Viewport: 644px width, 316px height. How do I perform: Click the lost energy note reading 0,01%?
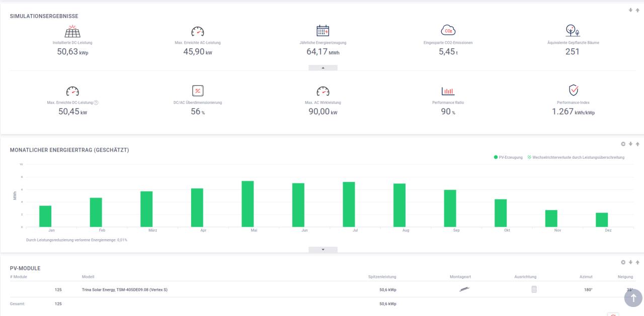pos(76,240)
